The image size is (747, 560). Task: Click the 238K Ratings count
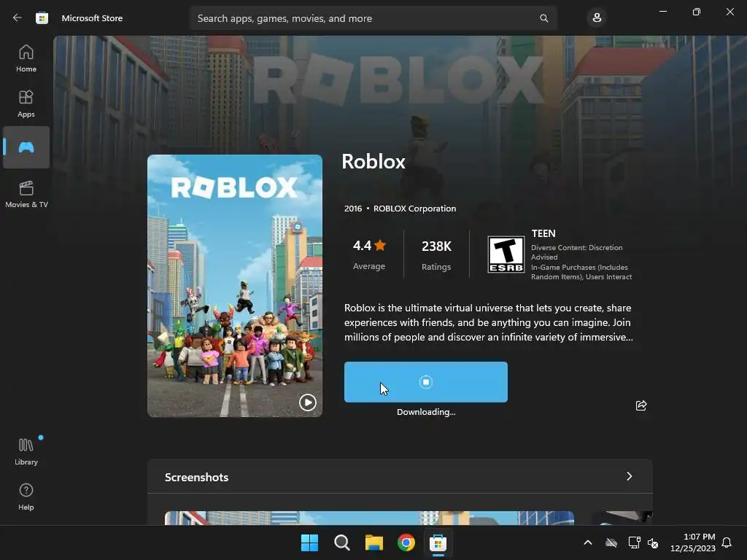[436, 255]
